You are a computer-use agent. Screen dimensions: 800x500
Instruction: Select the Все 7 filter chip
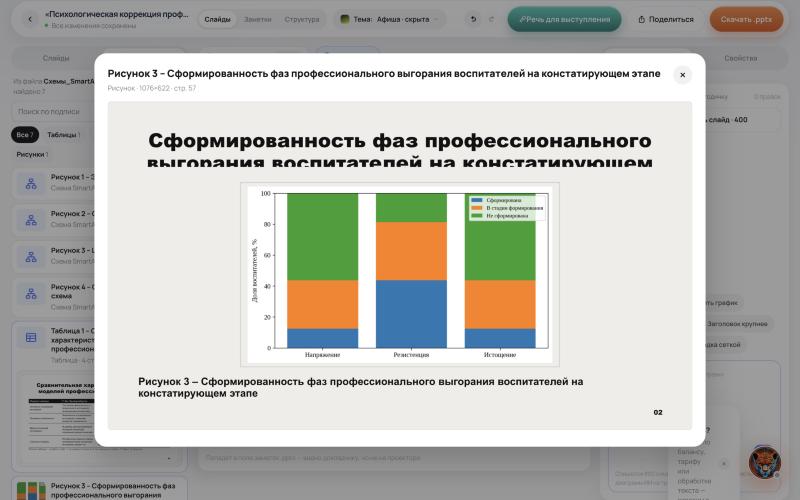pyautogui.click(x=24, y=135)
